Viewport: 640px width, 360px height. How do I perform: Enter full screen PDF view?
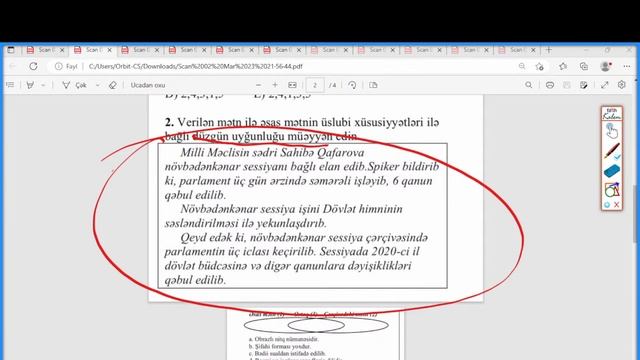pos(604,85)
